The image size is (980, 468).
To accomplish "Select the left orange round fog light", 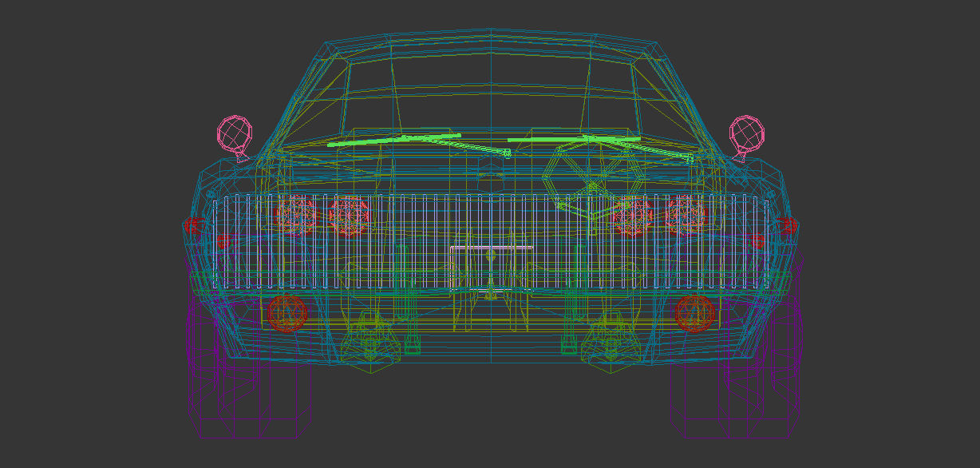I will [286, 313].
